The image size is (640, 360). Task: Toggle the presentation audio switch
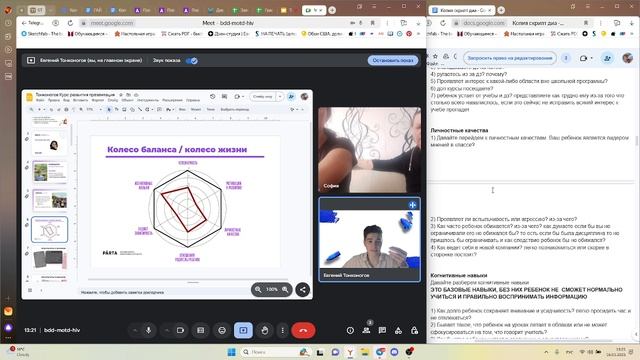[192, 60]
